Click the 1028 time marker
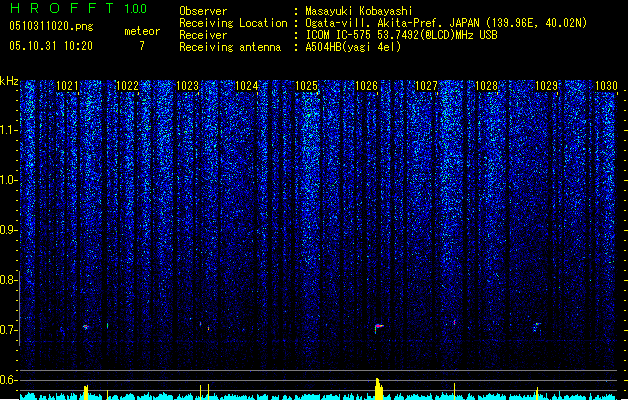Viewport: 629px width, 400px height. click(x=486, y=86)
